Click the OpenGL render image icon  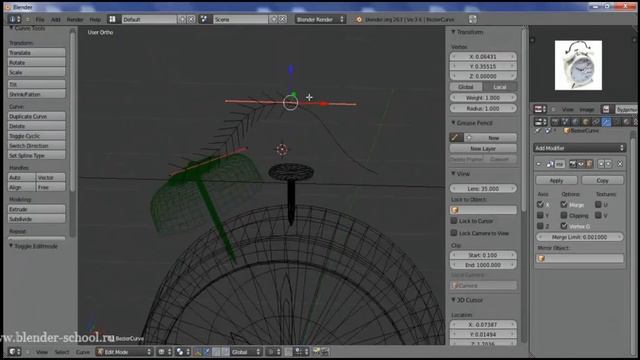317,351
